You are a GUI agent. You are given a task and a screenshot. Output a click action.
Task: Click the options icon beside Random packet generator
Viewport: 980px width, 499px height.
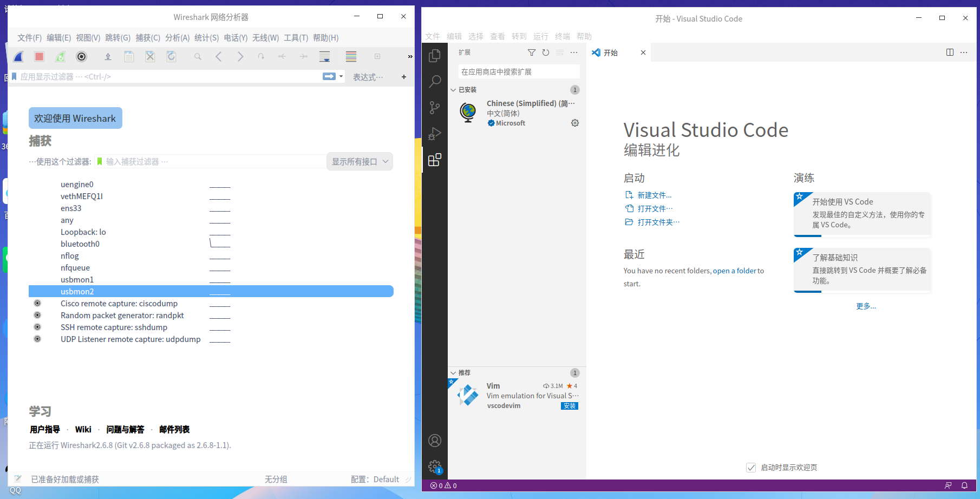point(37,315)
